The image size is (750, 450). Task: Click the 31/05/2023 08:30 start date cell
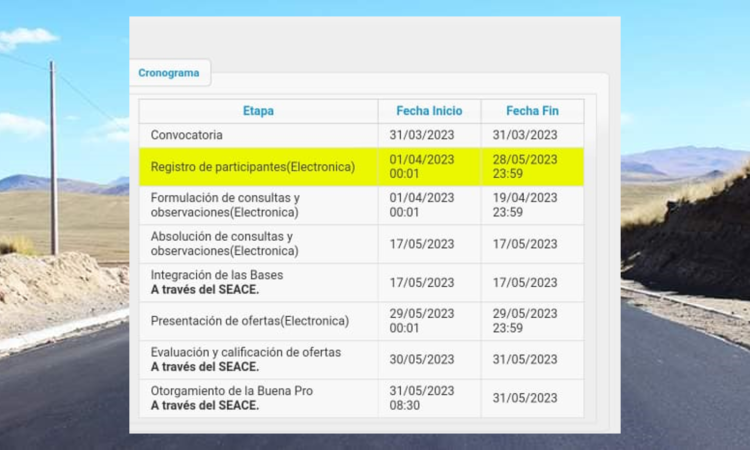pos(421,398)
